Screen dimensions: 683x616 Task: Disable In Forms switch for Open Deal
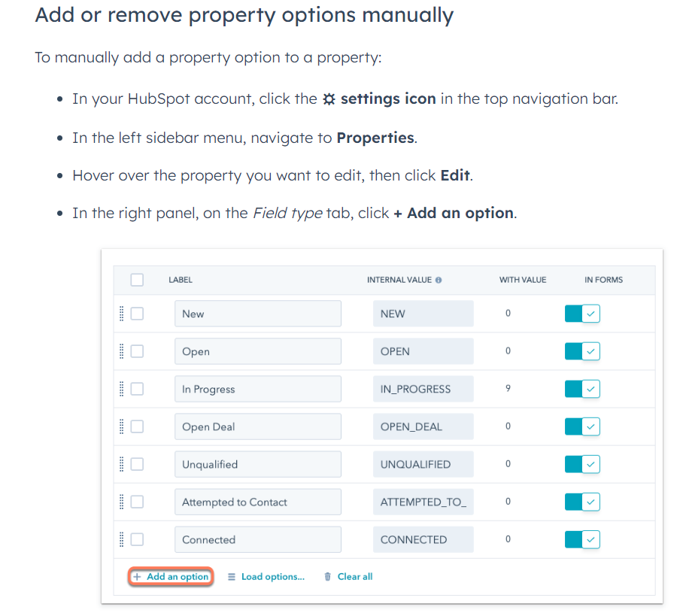[x=582, y=426]
